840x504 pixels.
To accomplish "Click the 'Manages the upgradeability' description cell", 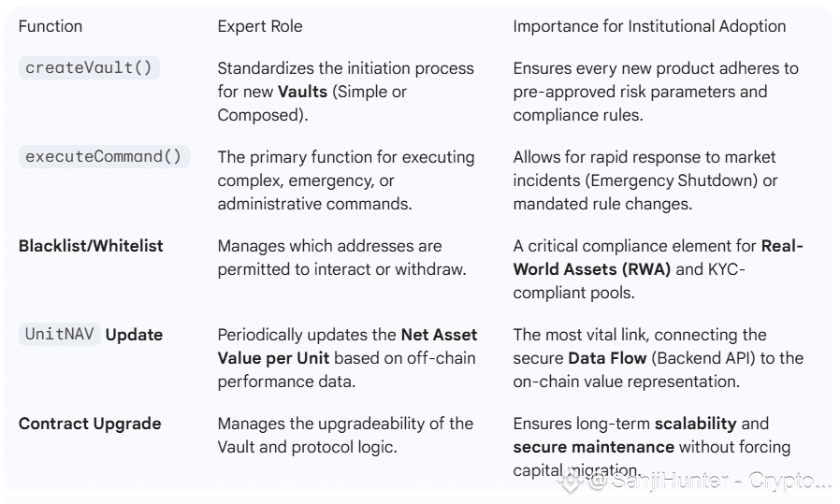I will (x=345, y=435).
